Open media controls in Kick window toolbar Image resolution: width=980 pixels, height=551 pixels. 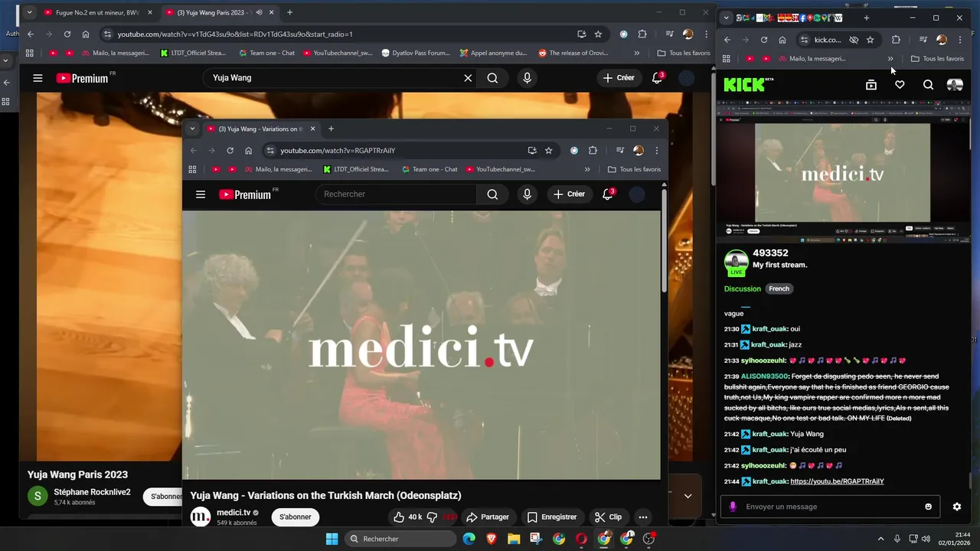tap(923, 40)
